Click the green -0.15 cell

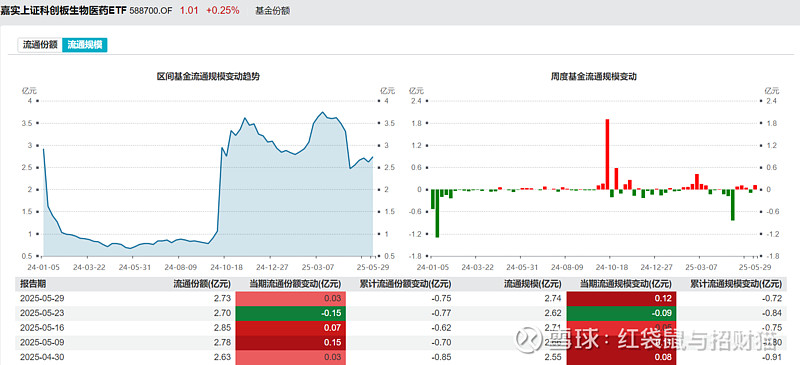[291, 313]
